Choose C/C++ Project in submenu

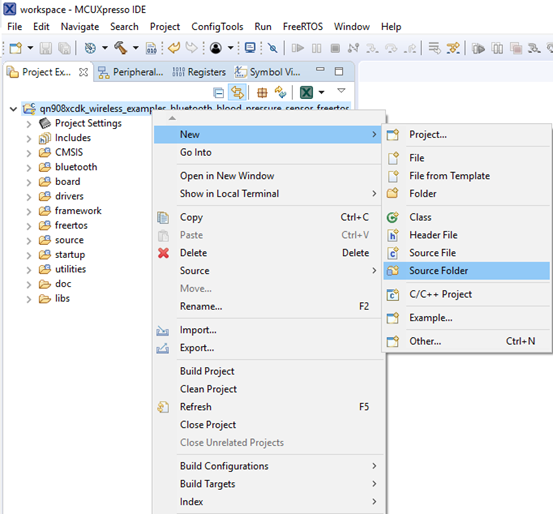pos(467,294)
